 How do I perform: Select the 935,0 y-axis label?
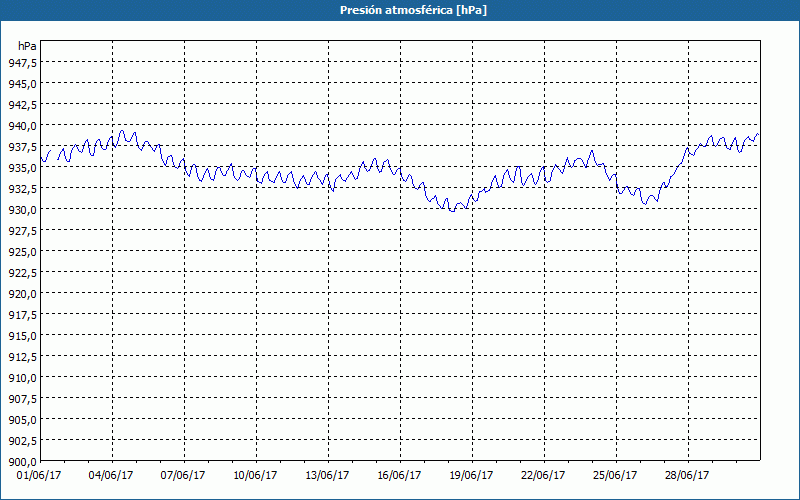(x=22, y=167)
